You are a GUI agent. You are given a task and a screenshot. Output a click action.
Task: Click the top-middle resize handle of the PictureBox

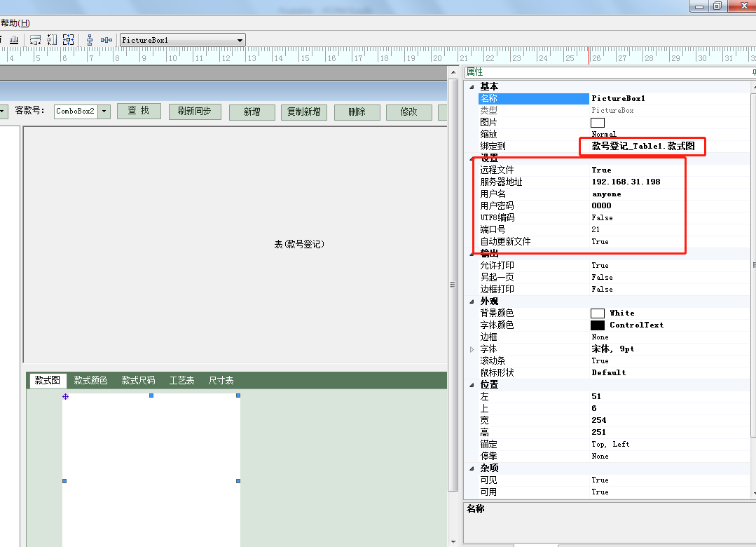(151, 396)
